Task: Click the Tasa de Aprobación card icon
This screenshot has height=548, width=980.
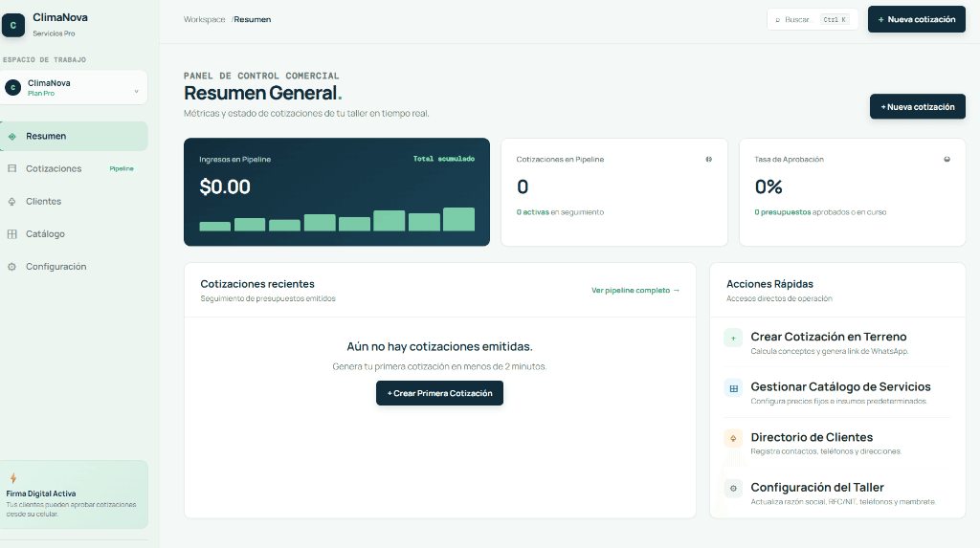Action: pos(947,160)
